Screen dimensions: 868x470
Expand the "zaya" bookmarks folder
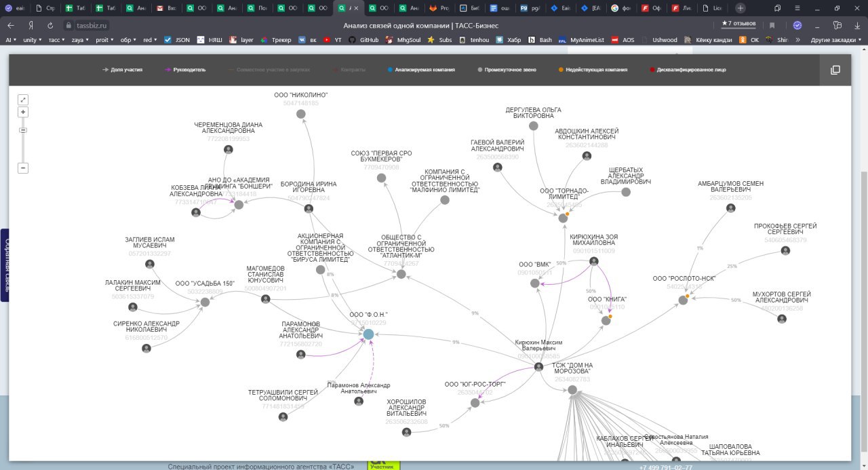coord(80,40)
